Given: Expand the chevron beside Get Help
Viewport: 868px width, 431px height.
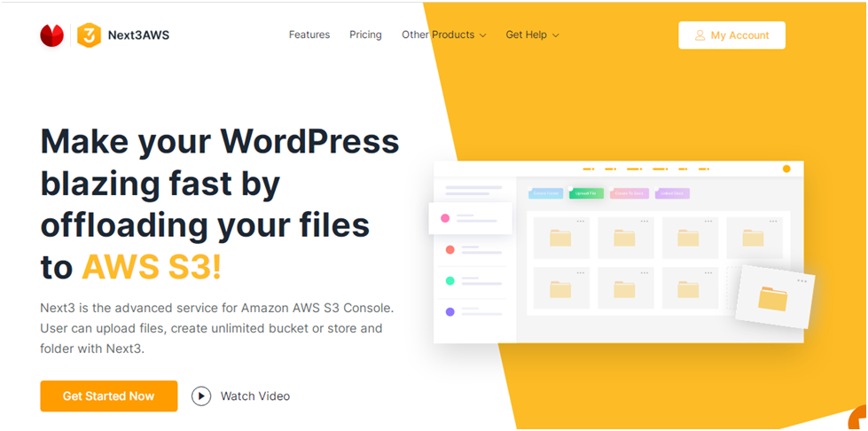Looking at the screenshot, I should [x=555, y=35].
